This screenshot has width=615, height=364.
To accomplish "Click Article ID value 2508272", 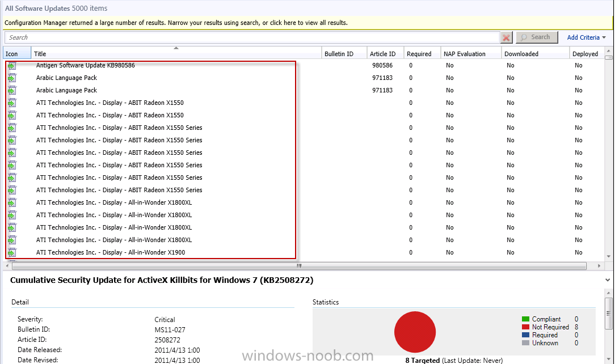I will coord(167,340).
